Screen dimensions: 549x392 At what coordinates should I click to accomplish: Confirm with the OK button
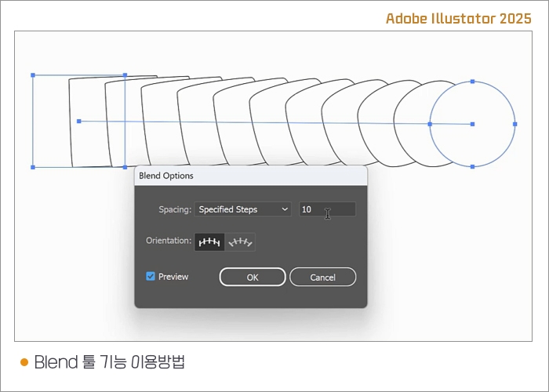click(253, 278)
